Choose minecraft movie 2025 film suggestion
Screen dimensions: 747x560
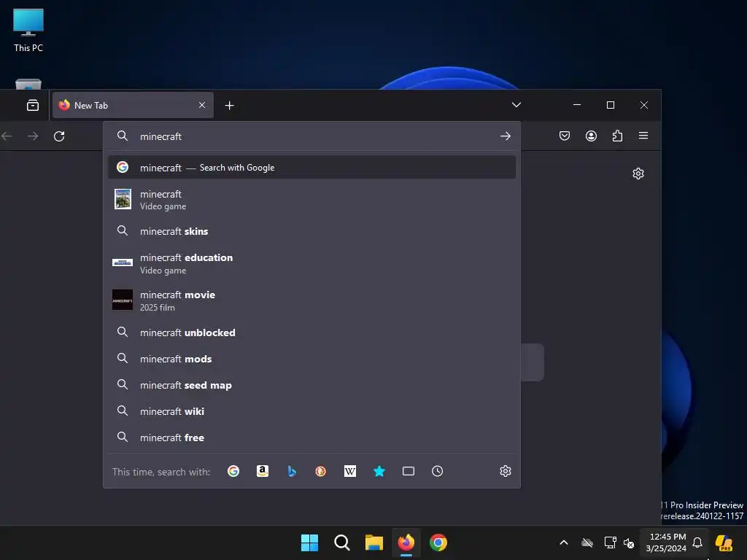pos(311,300)
